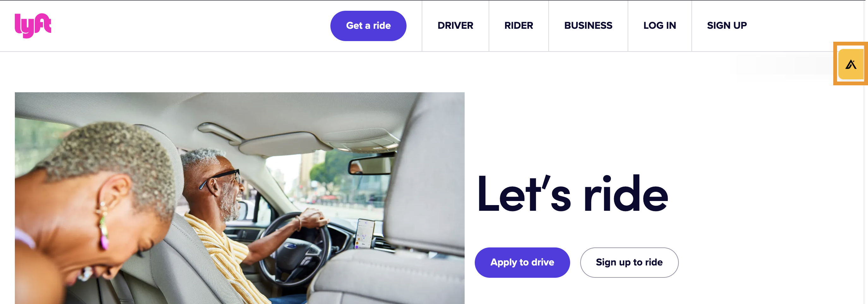Click the purple Get a ride button
Image resolution: width=868 pixels, height=304 pixels.
coord(368,26)
